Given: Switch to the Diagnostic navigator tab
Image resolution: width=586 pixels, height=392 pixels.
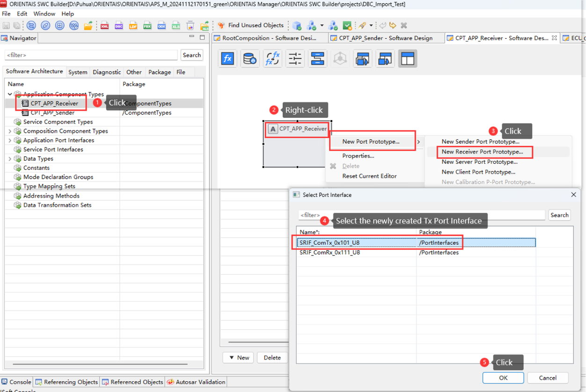Looking at the screenshot, I should pos(107,72).
